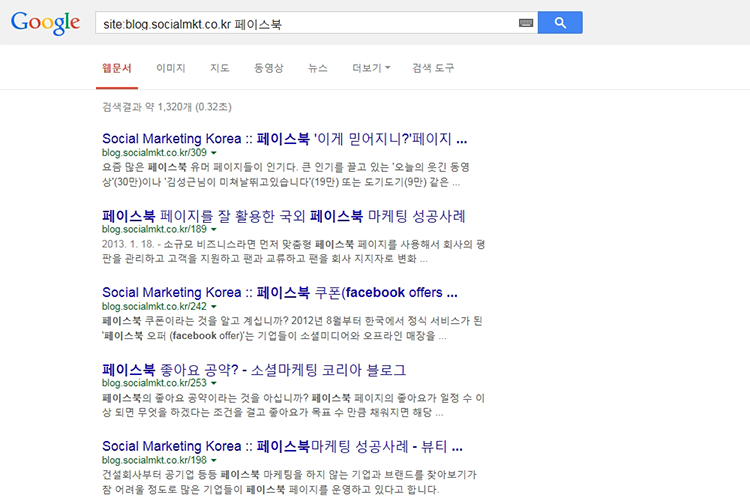Open the 뉴스 tab

point(318,68)
